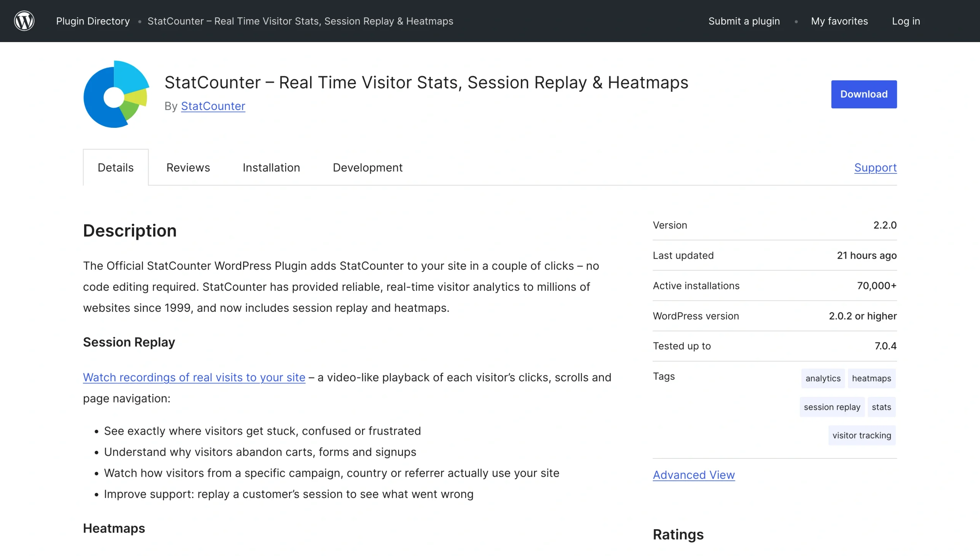This screenshot has height=556, width=980.
Task: Click bullet 'See exactly where visitors get stuck'
Action: (262, 431)
